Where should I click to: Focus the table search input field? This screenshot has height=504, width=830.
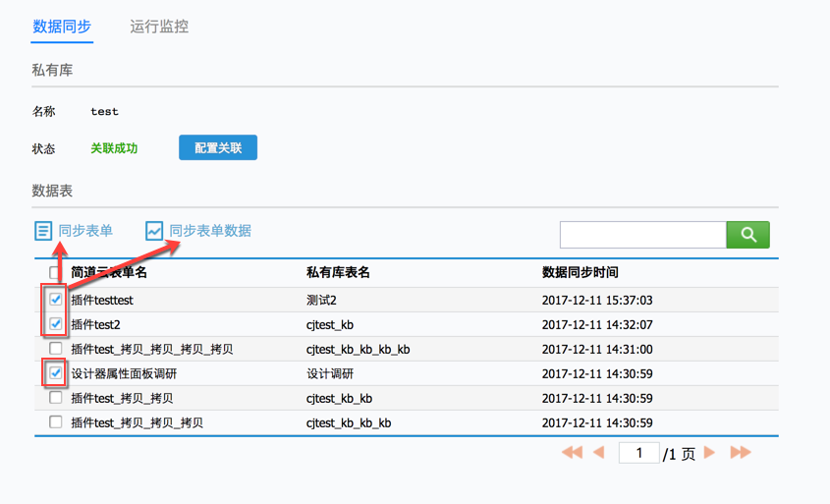pos(642,235)
